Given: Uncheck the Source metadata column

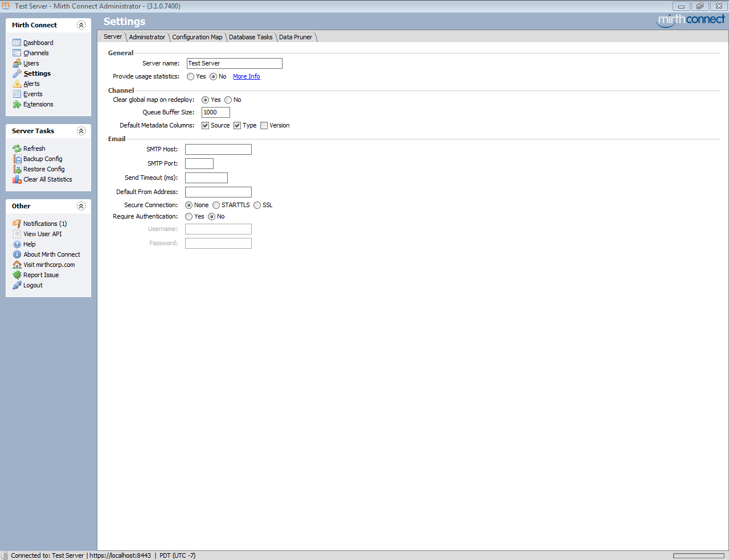Looking at the screenshot, I should click(205, 126).
